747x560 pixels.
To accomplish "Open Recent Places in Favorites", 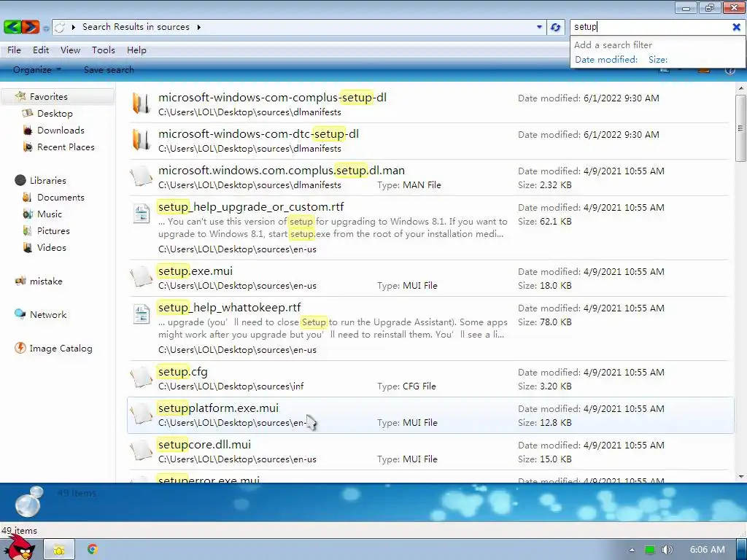I will pos(66,147).
